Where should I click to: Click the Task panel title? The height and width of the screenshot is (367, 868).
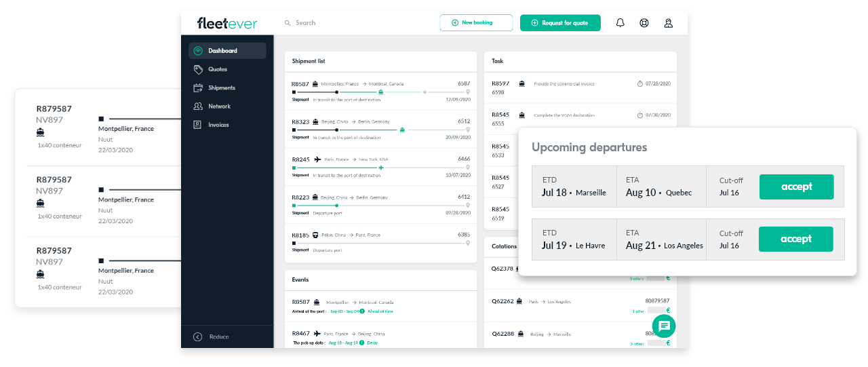pyautogui.click(x=498, y=61)
